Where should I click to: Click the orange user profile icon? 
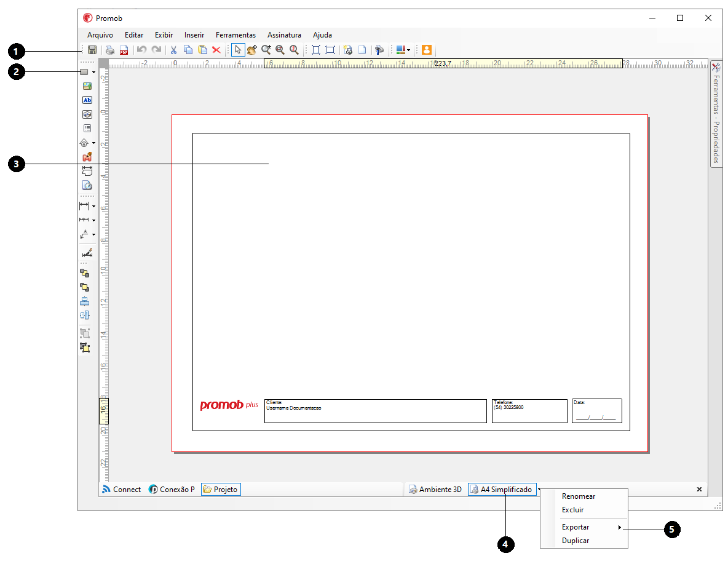(426, 50)
